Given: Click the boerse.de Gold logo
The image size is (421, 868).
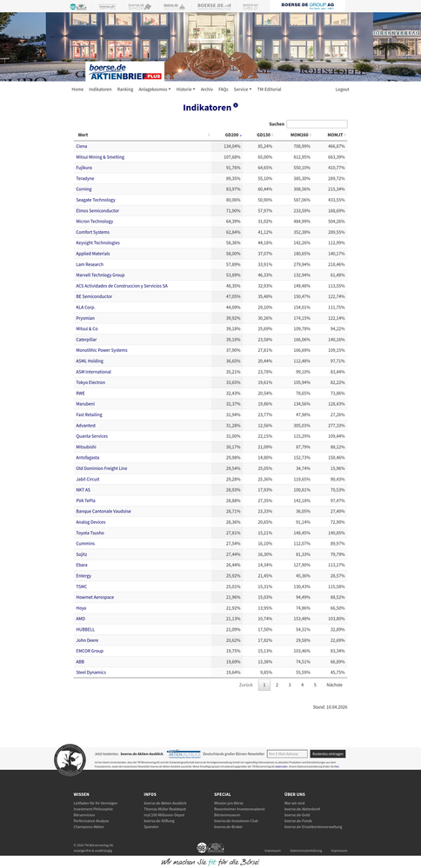Looking at the screenshot, I should 251,6.
